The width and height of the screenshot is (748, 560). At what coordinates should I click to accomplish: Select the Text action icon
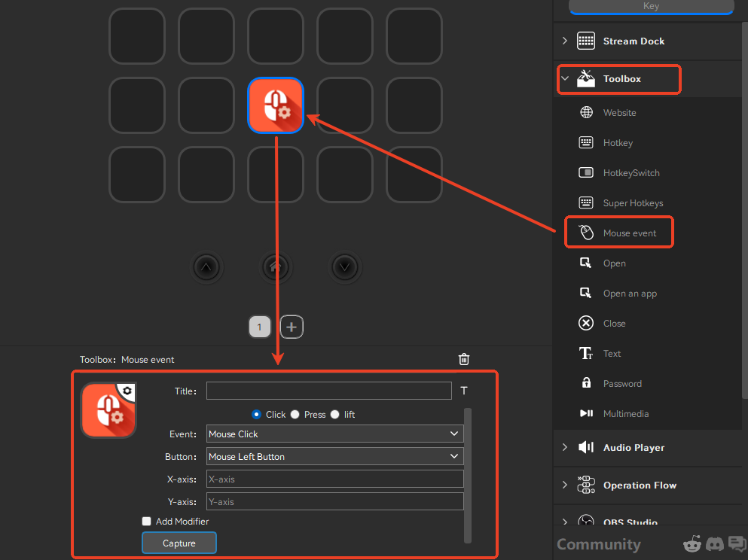click(585, 353)
